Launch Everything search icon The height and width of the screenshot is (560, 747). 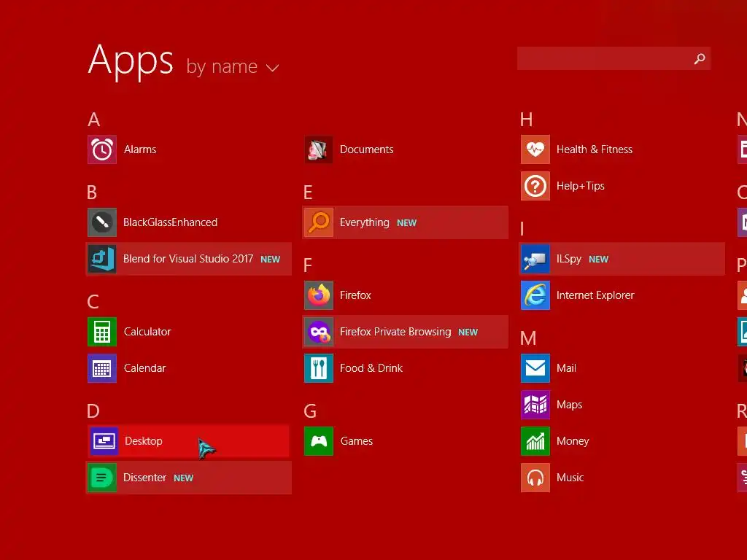coord(319,222)
